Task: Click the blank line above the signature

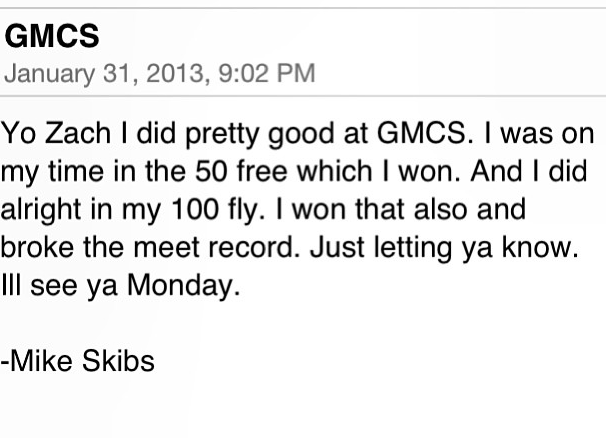Action: point(303,323)
